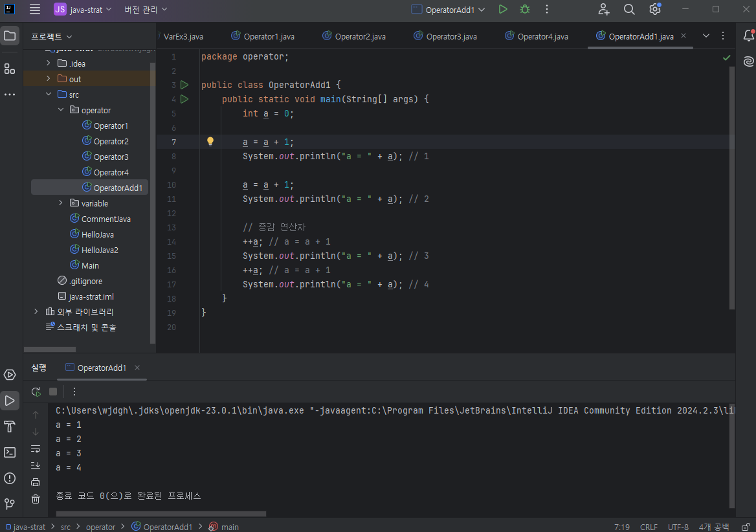The height and width of the screenshot is (532, 756).
Task: Toggle read-only lock in status bar
Action: coord(746,527)
